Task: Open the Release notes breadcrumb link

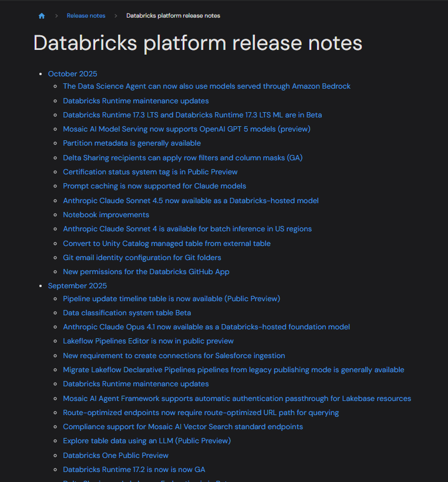Action: tap(86, 16)
